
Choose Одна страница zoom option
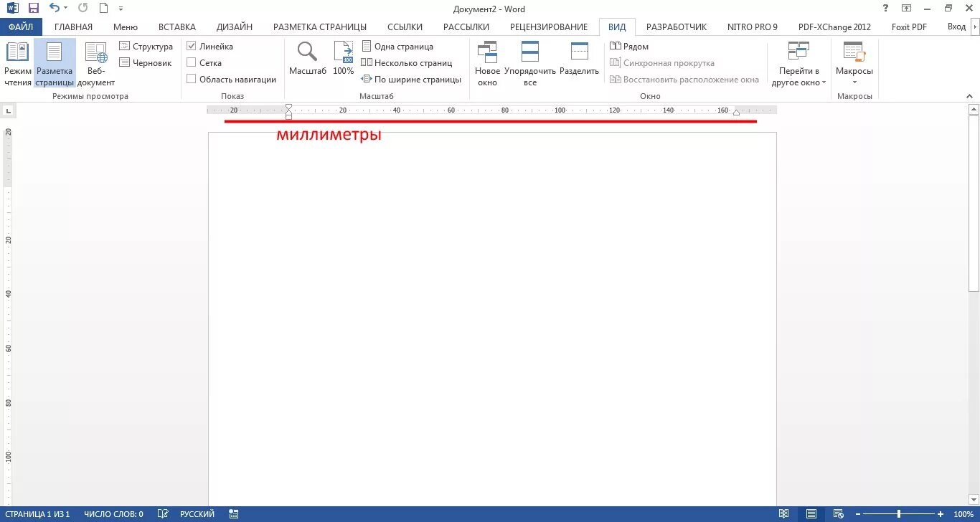click(x=397, y=47)
